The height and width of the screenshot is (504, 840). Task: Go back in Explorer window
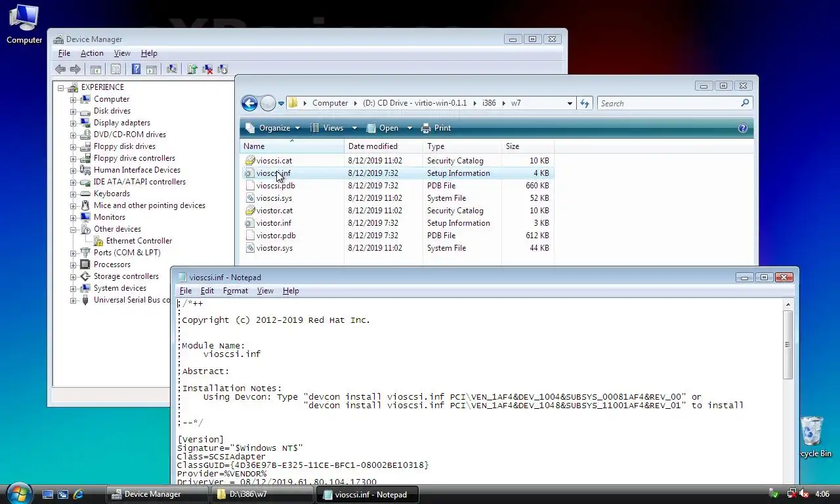(x=249, y=103)
